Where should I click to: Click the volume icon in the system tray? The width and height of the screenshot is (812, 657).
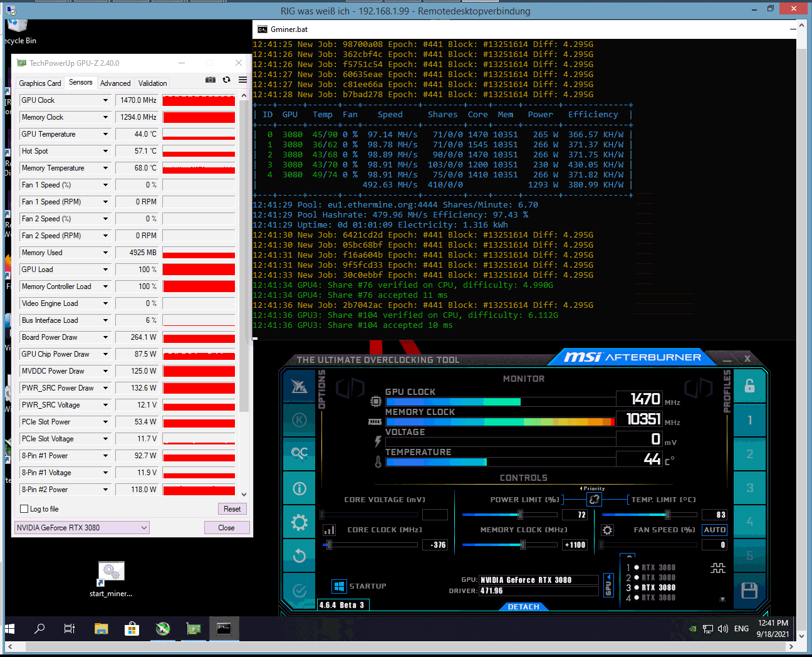point(722,629)
